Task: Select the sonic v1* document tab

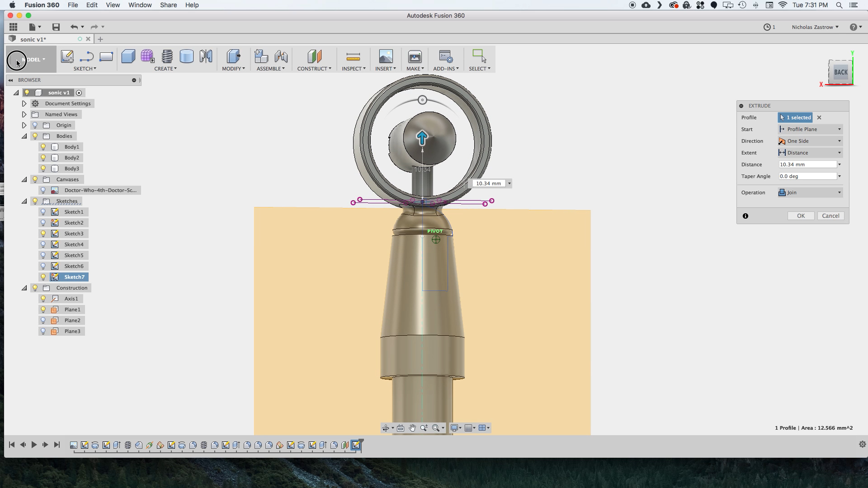Action: (x=33, y=39)
